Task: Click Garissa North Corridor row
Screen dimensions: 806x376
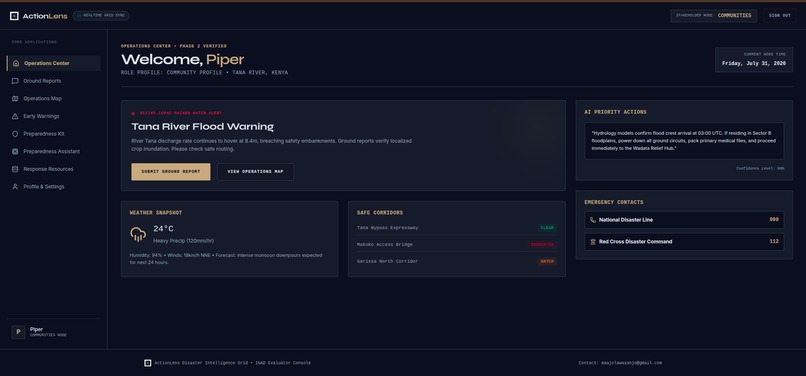Action: (x=456, y=261)
